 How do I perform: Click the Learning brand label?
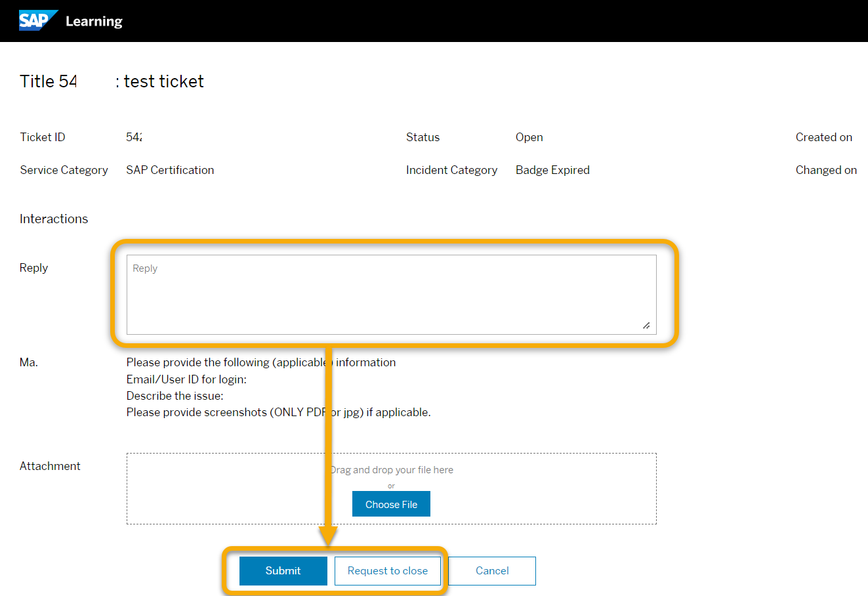93,21
